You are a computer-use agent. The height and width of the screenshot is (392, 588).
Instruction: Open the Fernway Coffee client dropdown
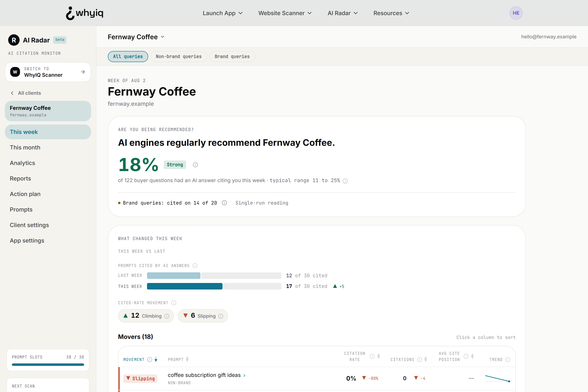(x=136, y=37)
